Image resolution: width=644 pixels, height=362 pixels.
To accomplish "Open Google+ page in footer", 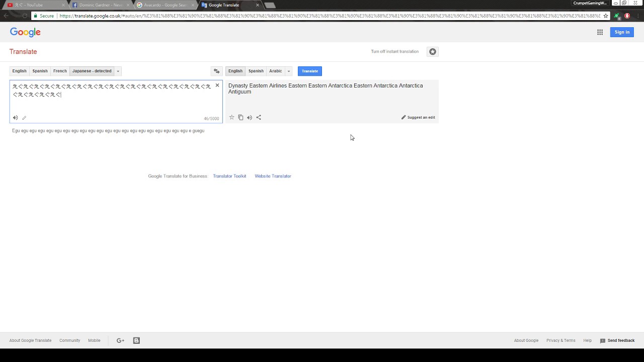I will point(120,340).
